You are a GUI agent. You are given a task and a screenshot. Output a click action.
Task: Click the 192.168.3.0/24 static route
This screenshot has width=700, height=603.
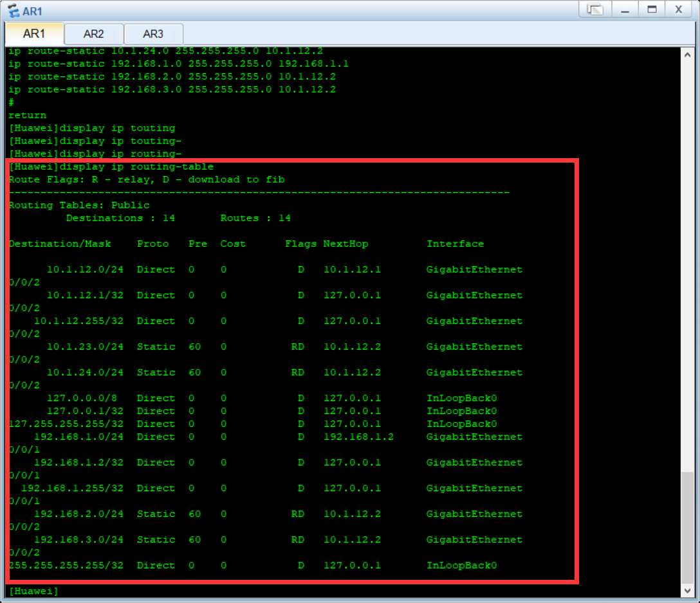coord(78,539)
